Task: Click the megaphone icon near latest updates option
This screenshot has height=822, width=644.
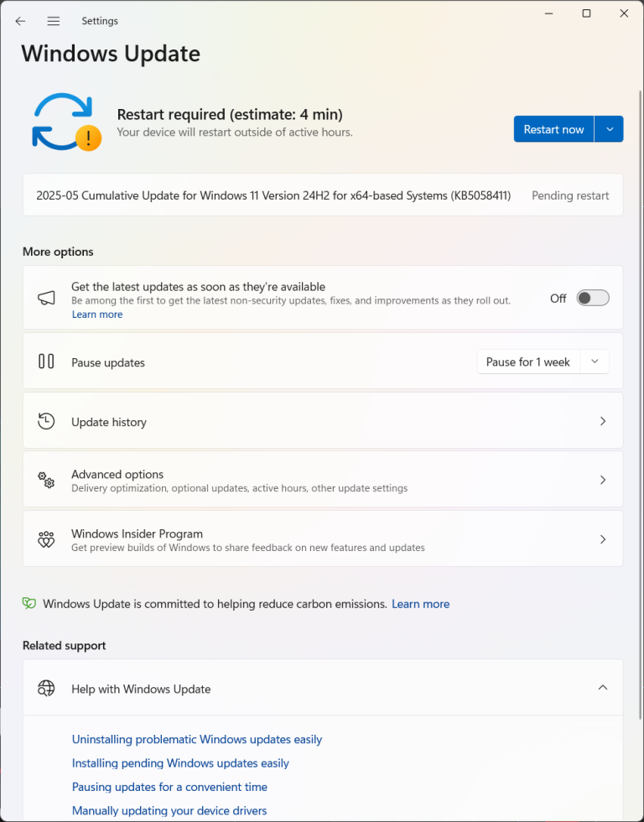Action: pyautogui.click(x=46, y=298)
